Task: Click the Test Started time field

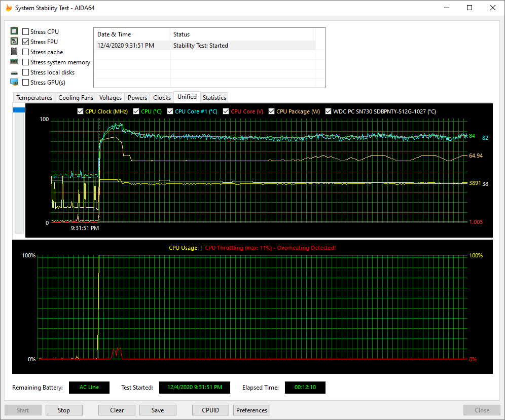Action: coord(195,387)
